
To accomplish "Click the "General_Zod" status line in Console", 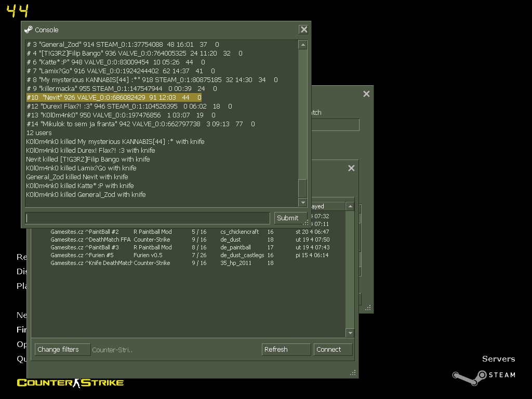I will tap(123, 45).
